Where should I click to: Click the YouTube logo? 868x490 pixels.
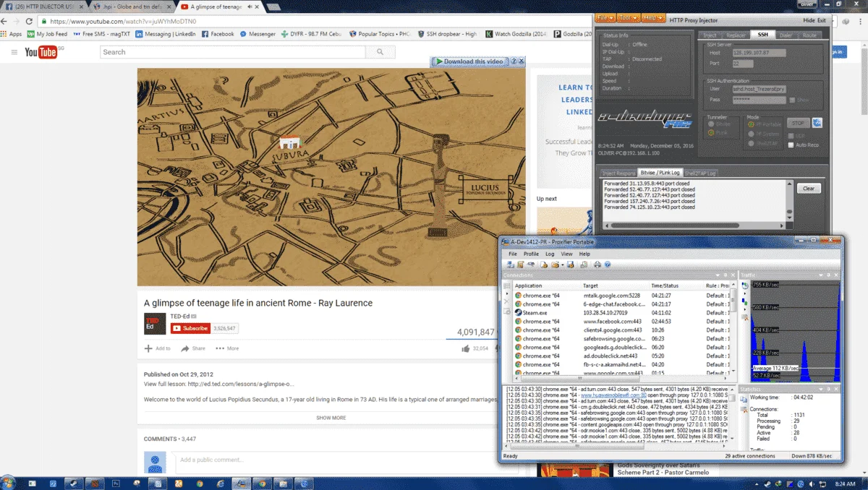pyautogui.click(x=41, y=52)
